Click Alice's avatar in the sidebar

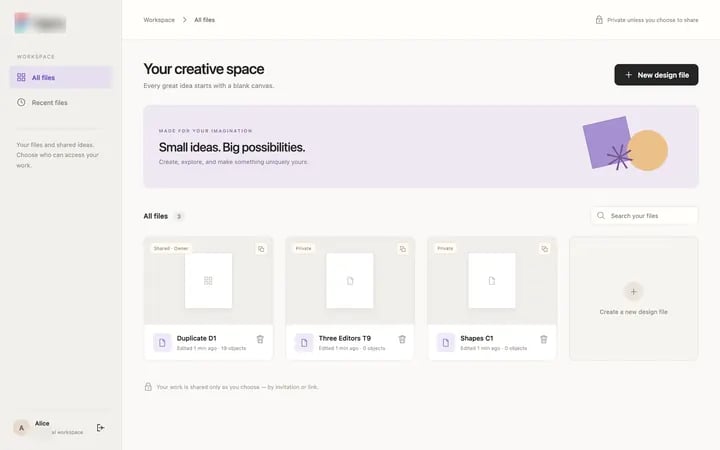(x=21, y=428)
